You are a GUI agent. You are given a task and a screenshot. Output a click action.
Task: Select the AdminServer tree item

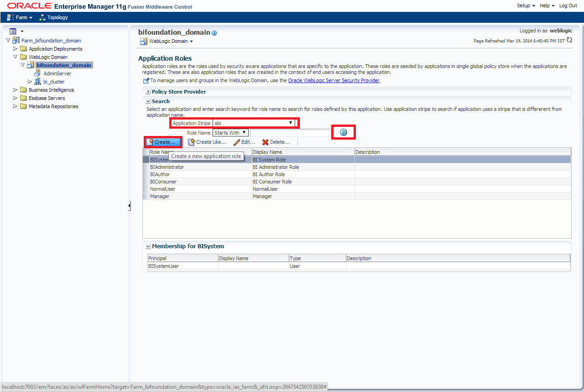(57, 73)
